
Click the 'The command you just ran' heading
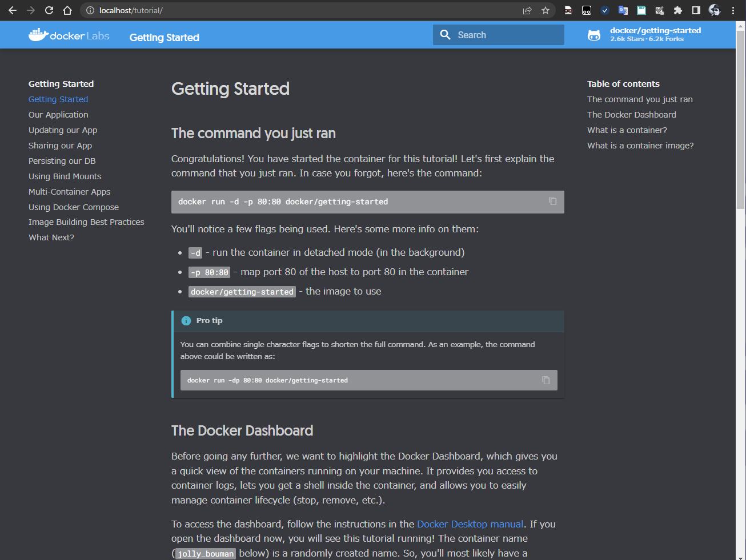coord(254,133)
